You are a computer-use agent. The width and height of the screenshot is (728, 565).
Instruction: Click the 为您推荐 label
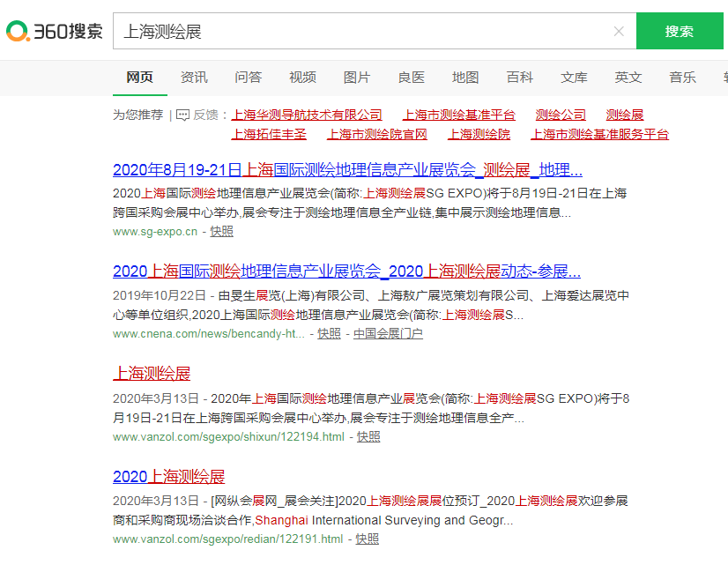[137, 115]
